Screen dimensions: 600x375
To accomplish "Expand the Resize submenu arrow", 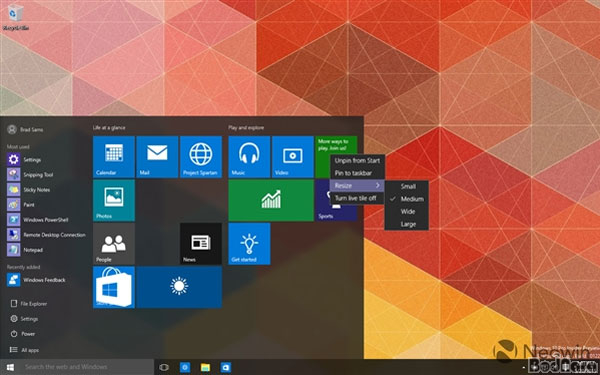I will [378, 186].
